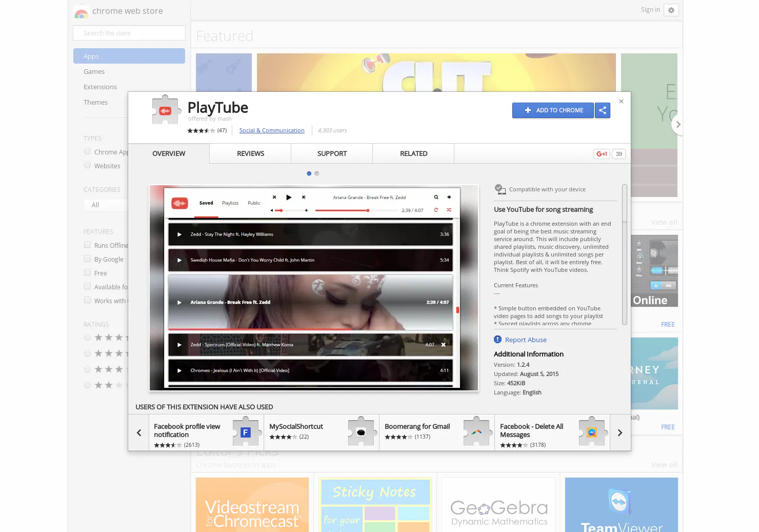Click the Sign in link

(x=650, y=10)
